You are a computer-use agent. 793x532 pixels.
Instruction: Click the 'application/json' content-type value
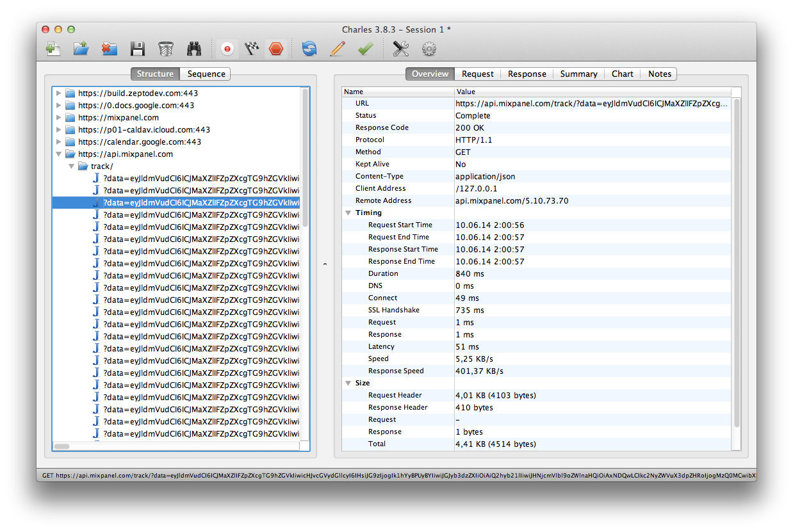click(x=485, y=176)
